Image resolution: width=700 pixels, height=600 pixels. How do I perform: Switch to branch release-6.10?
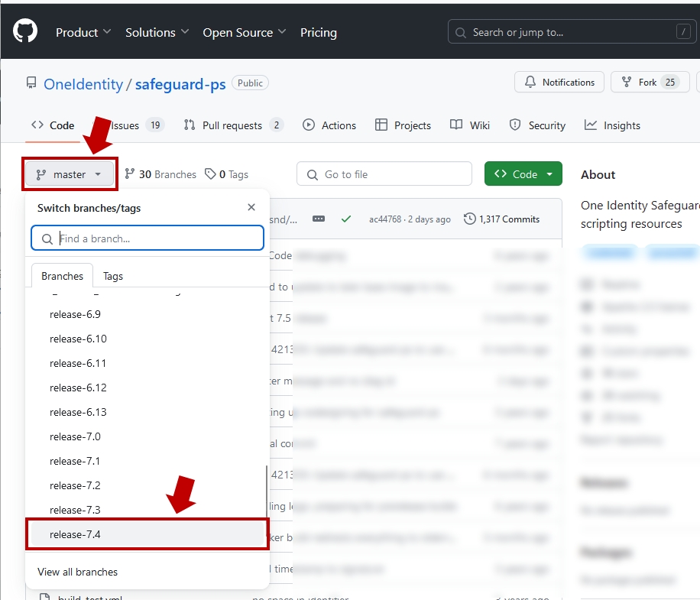point(147,339)
